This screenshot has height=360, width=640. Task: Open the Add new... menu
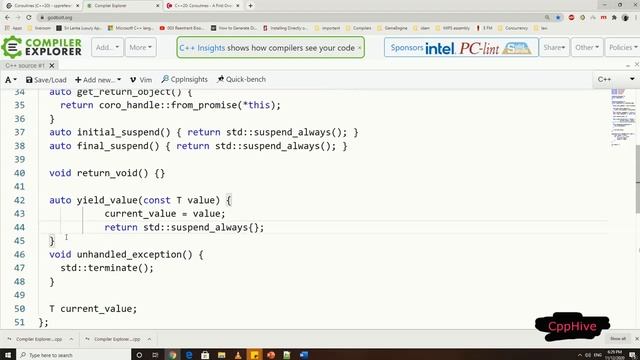click(98, 80)
